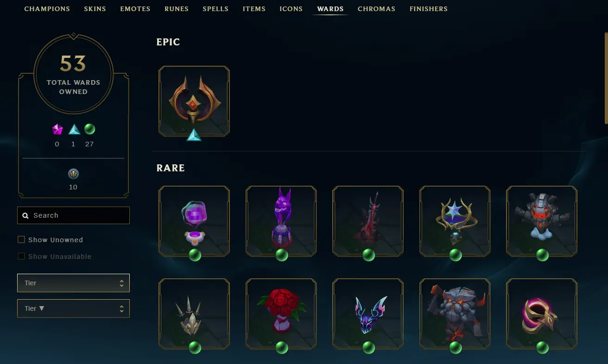The height and width of the screenshot is (364, 608).
Task: Open the Emotes collection tab
Action: pyautogui.click(x=135, y=9)
